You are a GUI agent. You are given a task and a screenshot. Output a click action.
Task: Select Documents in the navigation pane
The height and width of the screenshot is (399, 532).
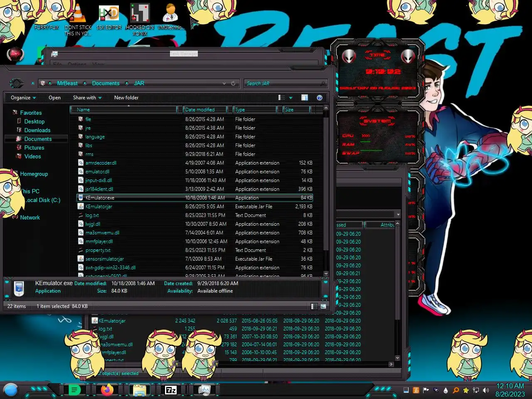tap(38, 139)
